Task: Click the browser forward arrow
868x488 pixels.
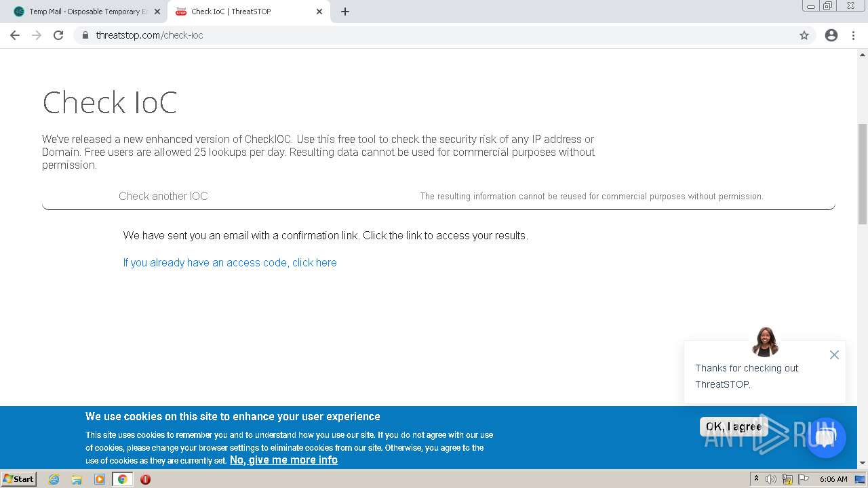Action: point(37,35)
